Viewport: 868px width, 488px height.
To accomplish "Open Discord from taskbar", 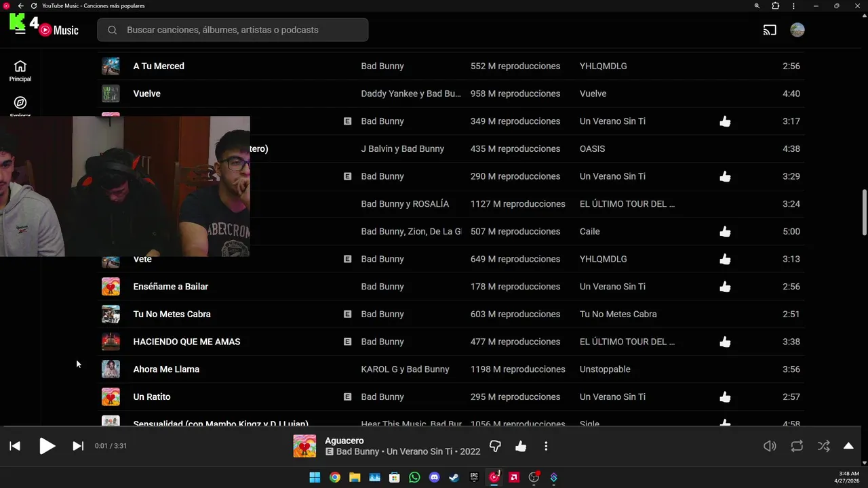I will (434, 477).
